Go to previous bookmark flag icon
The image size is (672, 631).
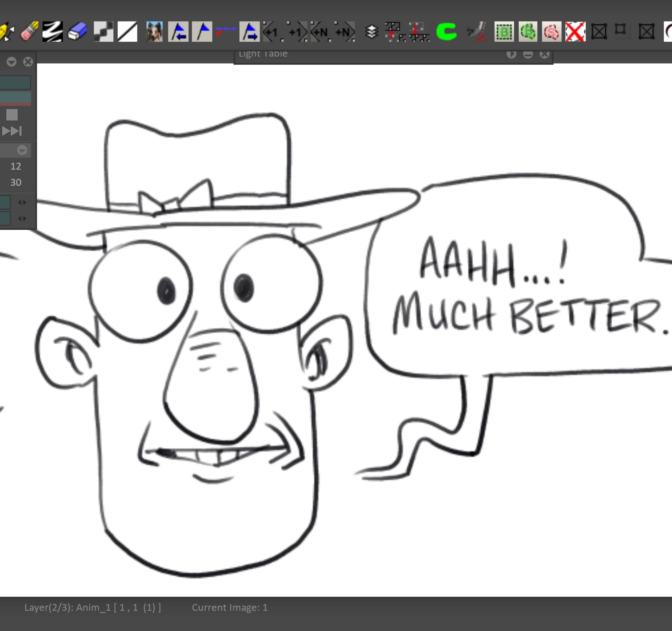pos(178,32)
